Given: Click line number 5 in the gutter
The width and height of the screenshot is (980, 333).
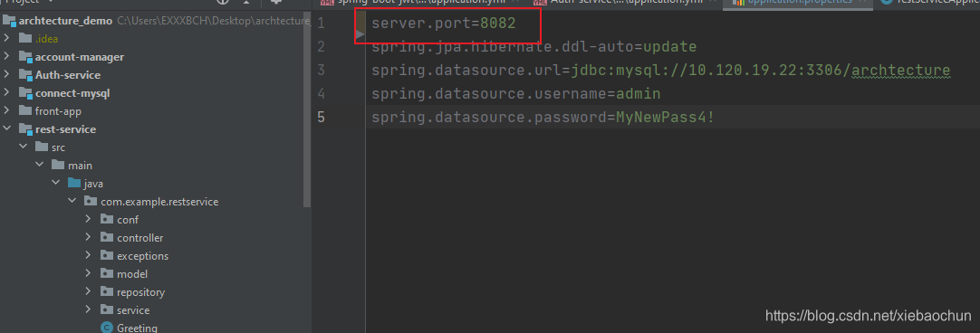Looking at the screenshot, I should point(322,117).
